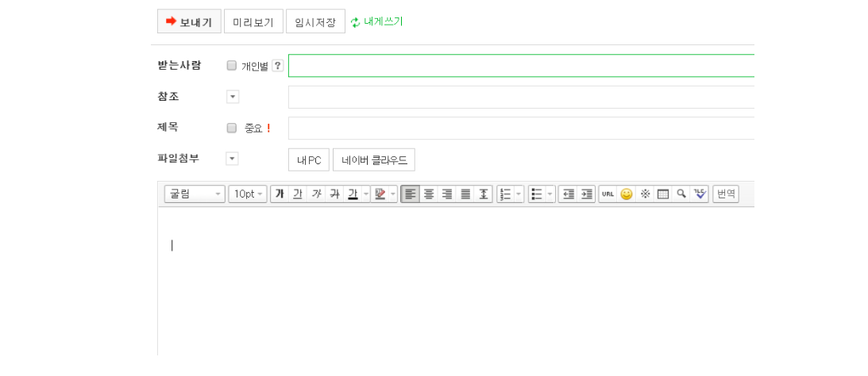Align text to the right
Image resolution: width=868 pixels, height=376 pixels.
[447, 194]
